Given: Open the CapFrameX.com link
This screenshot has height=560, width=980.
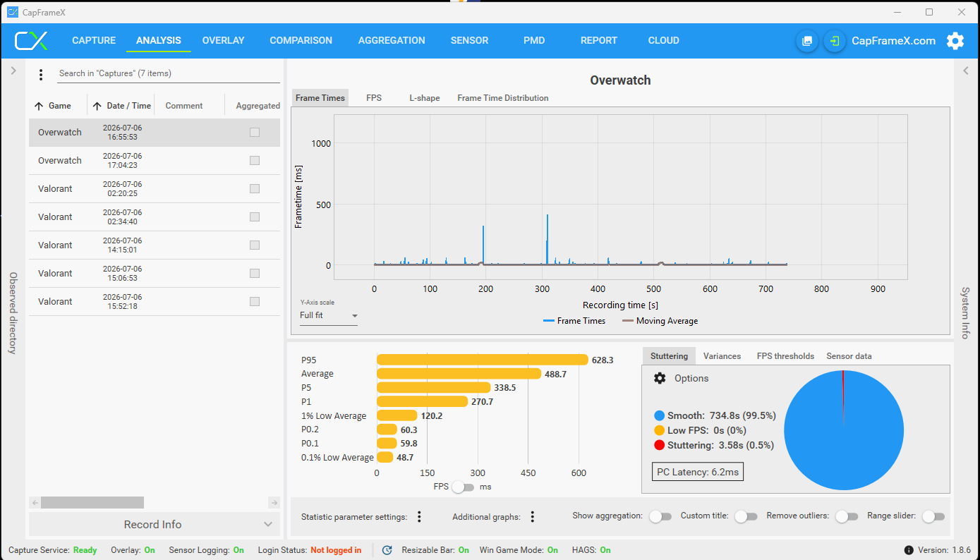Looking at the screenshot, I should pyautogui.click(x=894, y=41).
